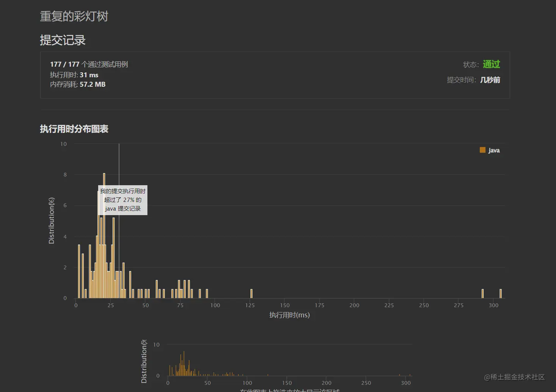The height and width of the screenshot is (392, 556).
Task: Click y-axis label 2 on the main chart
Action: (65, 267)
